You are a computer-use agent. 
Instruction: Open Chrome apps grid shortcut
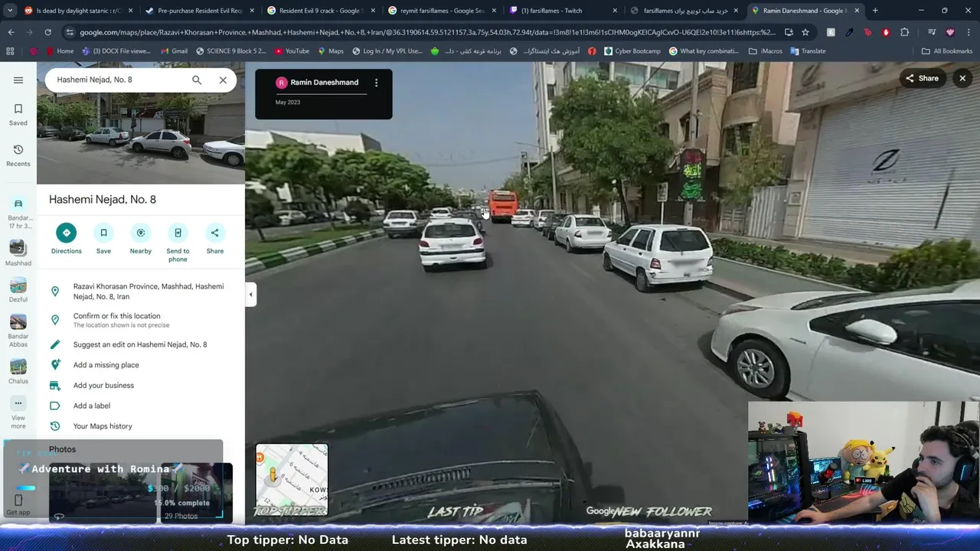coord(10,51)
